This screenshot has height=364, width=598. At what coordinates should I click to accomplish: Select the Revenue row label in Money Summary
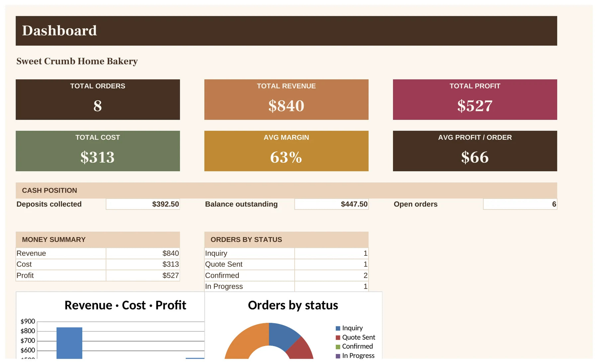click(31, 253)
